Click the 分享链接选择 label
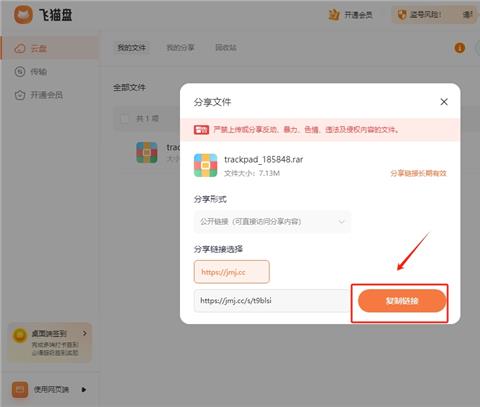 coord(218,249)
